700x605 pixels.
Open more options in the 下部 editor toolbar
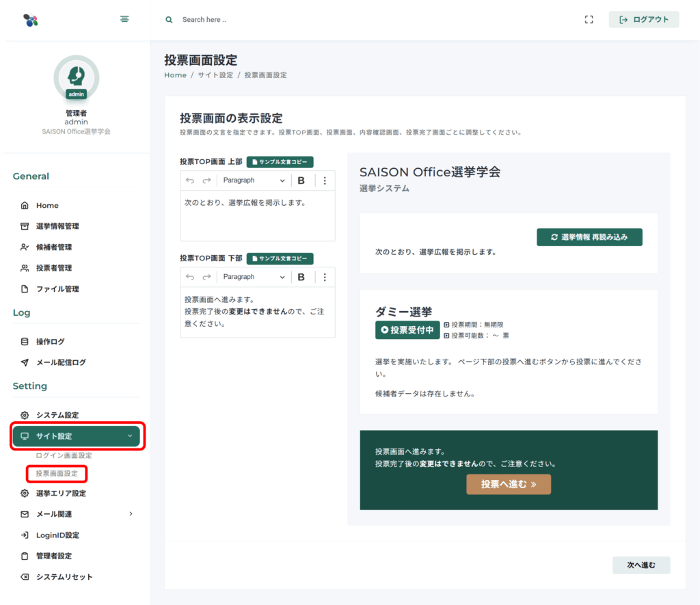(x=325, y=278)
